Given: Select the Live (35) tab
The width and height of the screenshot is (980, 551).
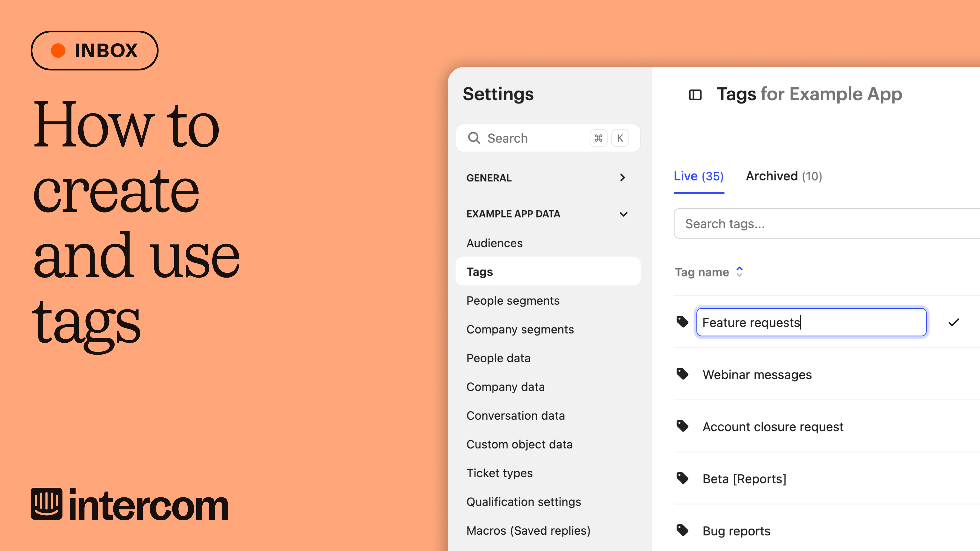Looking at the screenshot, I should (x=699, y=176).
